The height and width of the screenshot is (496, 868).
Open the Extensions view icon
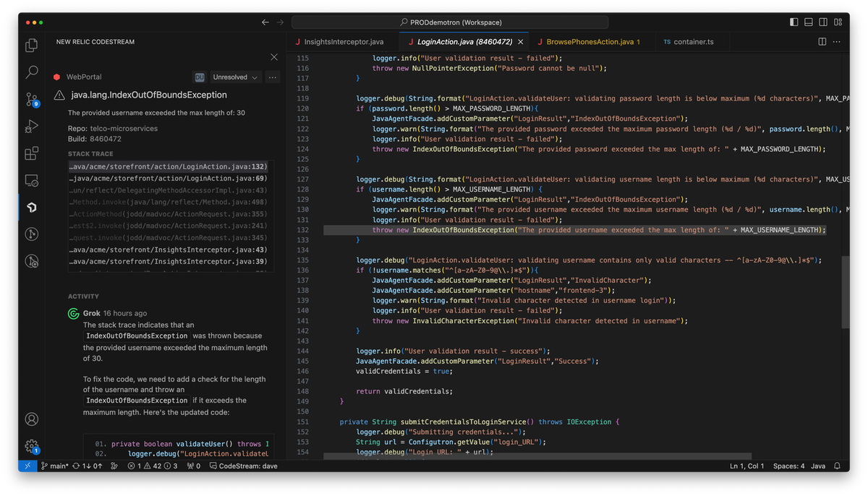click(x=32, y=153)
